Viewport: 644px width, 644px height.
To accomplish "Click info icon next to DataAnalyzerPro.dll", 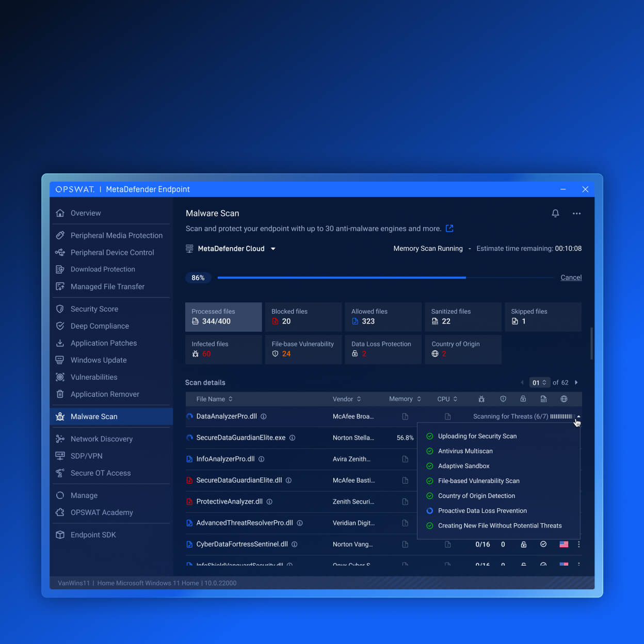I will point(264,416).
